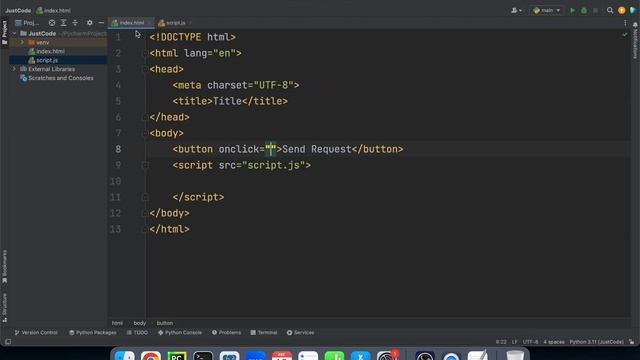Click the body breadcrumb
Viewport: 640px width, 360px height.
tap(140, 323)
